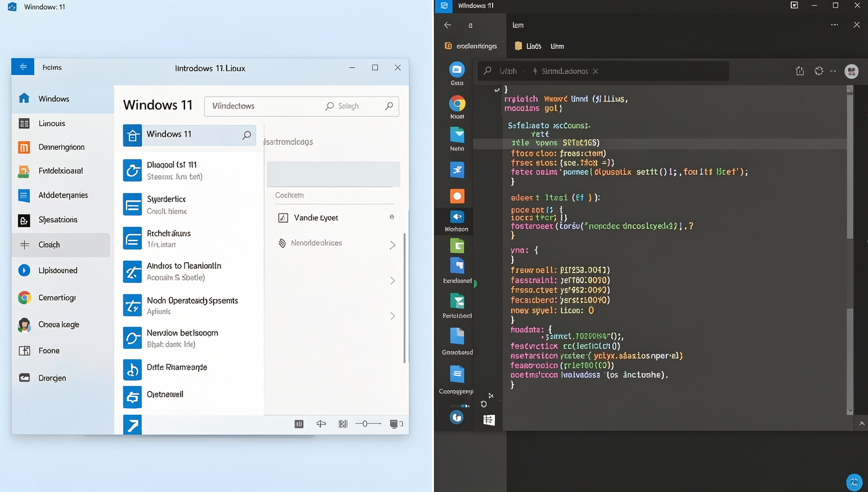
Task: Toggle the Vandıe ʟyoet checkbox
Action: tap(283, 218)
